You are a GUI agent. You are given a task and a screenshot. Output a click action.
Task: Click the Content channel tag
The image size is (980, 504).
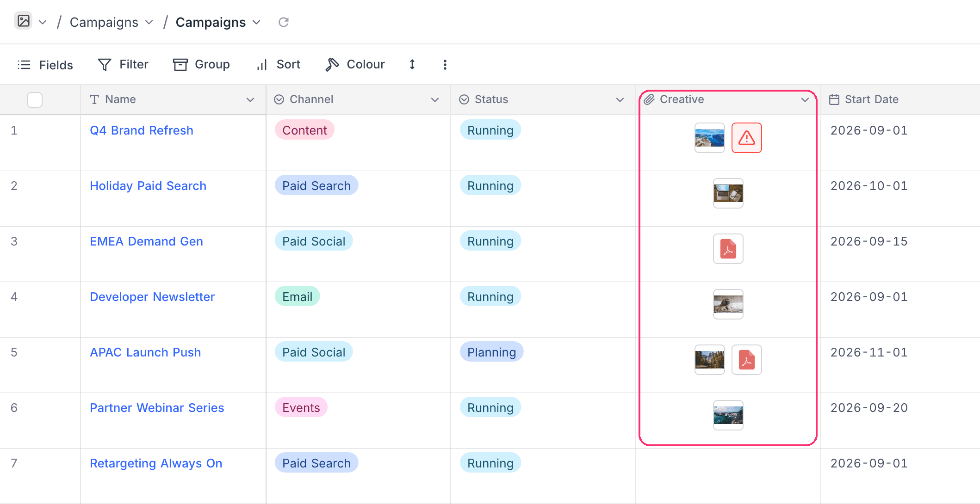(304, 130)
